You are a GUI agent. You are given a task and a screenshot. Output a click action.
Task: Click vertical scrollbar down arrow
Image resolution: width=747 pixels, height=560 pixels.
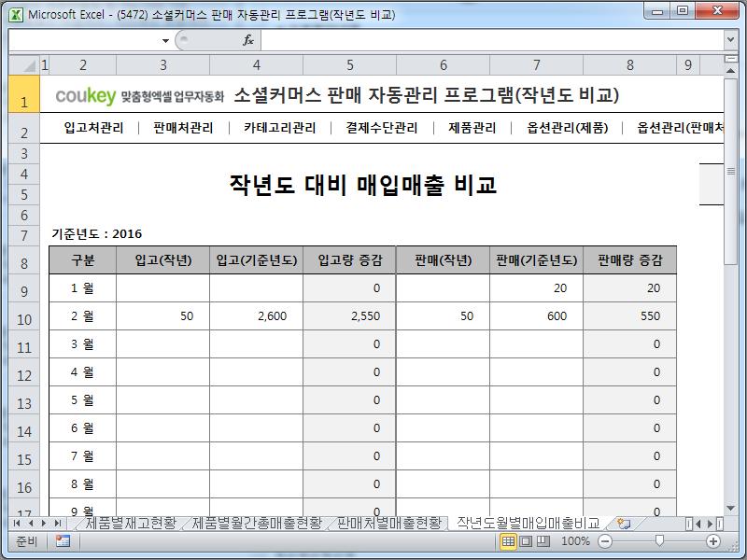coord(730,509)
